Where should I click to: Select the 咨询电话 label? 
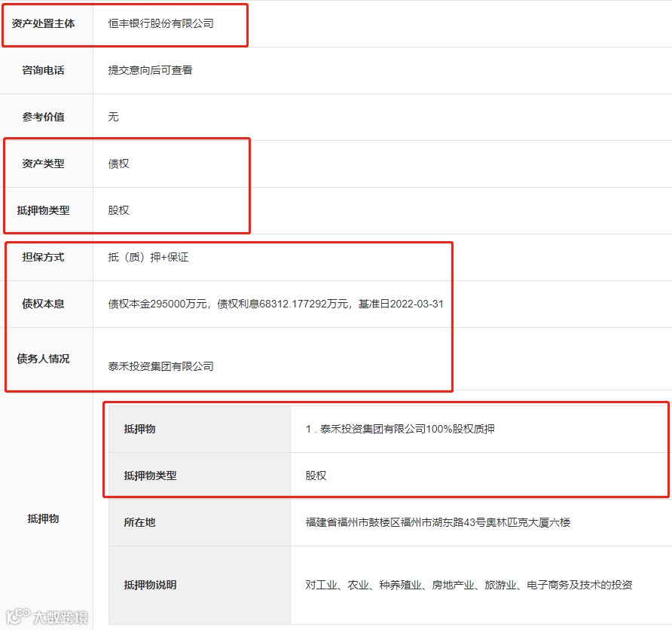coord(43,70)
